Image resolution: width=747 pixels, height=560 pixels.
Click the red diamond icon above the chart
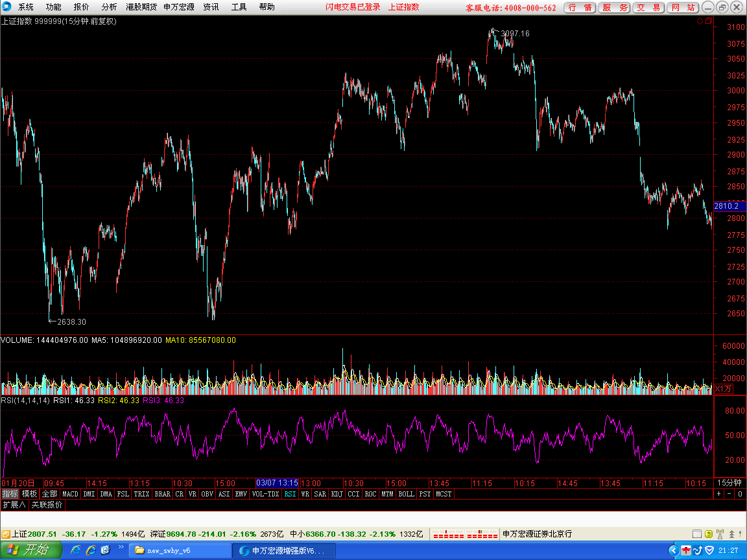700,21
